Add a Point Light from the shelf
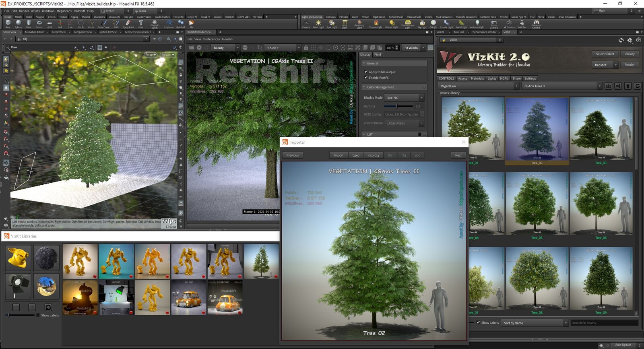Image resolution: width=644 pixels, height=349 pixels. [318, 24]
